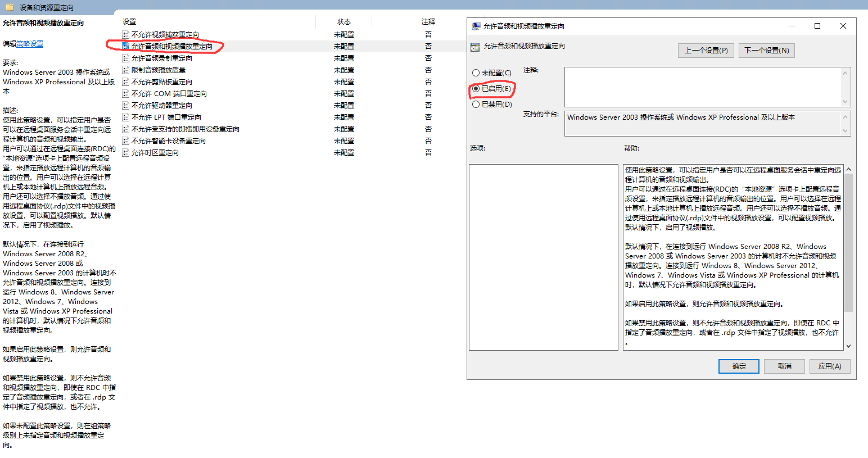
Task: Go to 下一个设置(N) button
Action: coord(766,51)
